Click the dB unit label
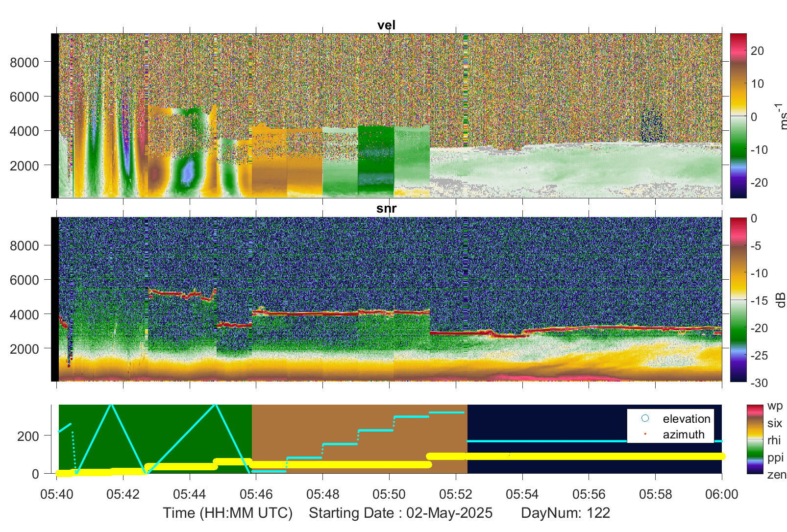This screenshot has height=532, width=787. (781, 299)
